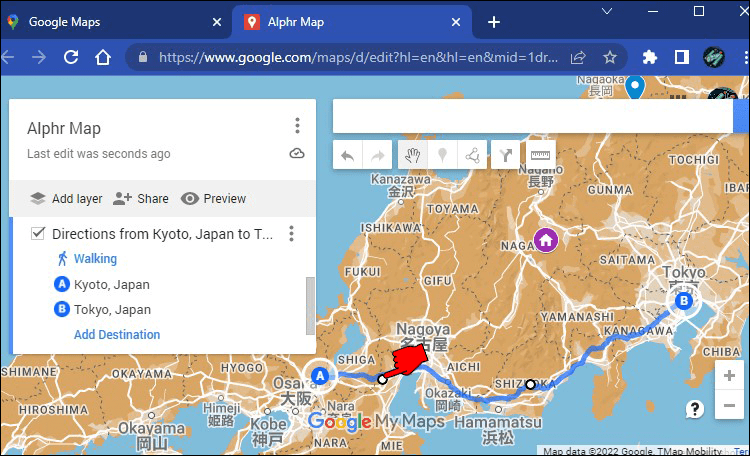Click Add Destination link
This screenshot has height=456, width=750.
tap(117, 334)
